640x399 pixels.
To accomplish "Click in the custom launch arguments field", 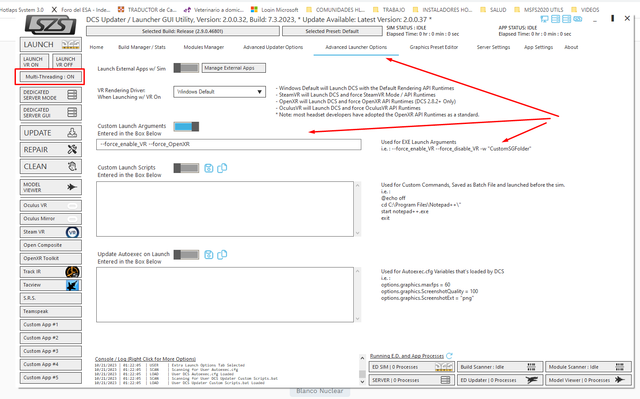I will click(x=229, y=144).
